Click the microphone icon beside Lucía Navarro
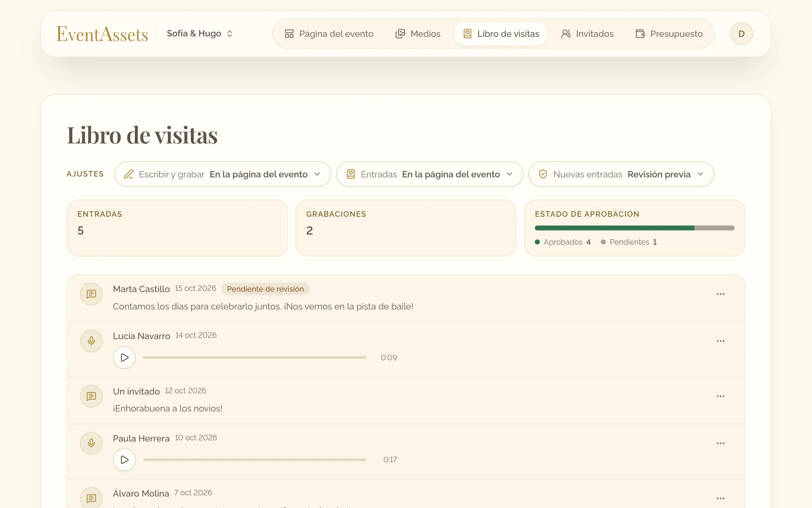Viewport: 812px width, 508px height. click(x=91, y=341)
